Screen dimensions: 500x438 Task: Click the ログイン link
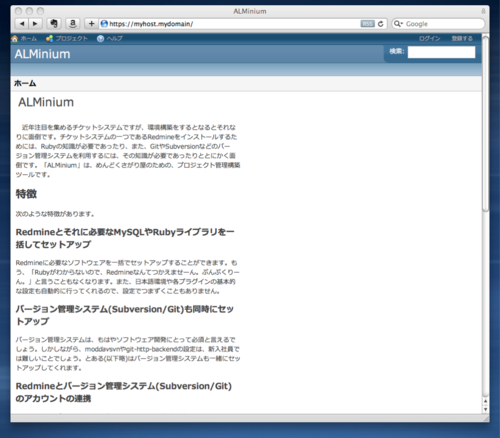click(x=430, y=39)
